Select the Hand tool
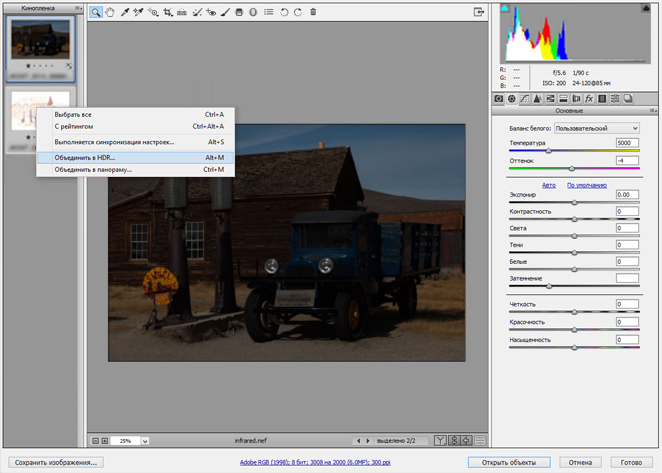This screenshot has height=473, width=662. tap(110, 12)
